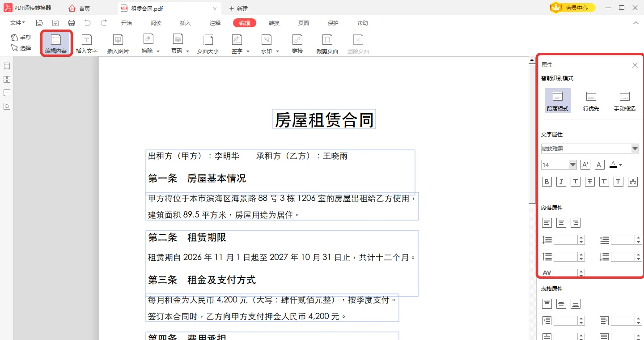Toggle underline formatting in 文字属性
The image size is (644, 340).
[x=576, y=182]
